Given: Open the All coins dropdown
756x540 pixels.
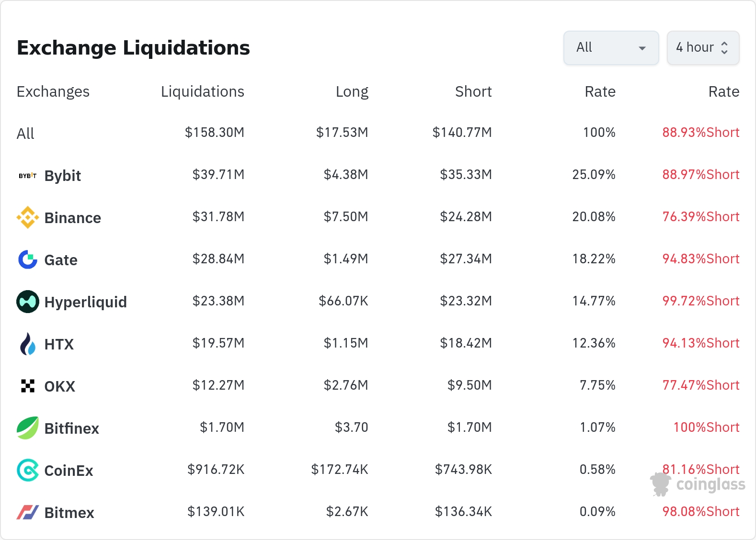Looking at the screenshot, I should click(x=611, y=47).
